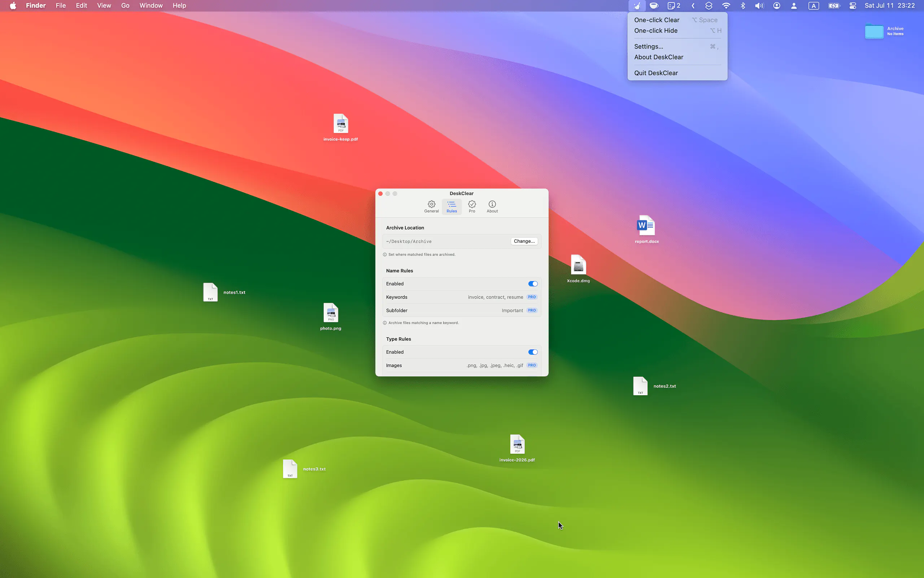Open the About tab in DeskClear
Image resolution: width=924 pixels, height=578 pixels.
point(492,206)
